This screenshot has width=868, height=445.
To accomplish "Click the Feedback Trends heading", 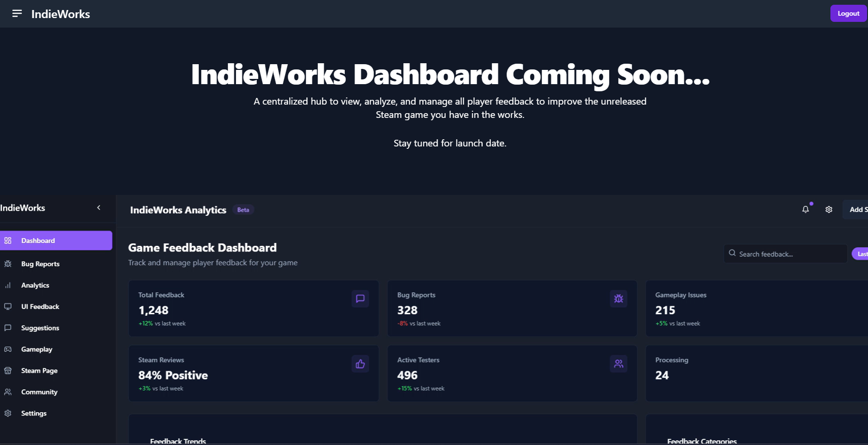I will (178, 441).
